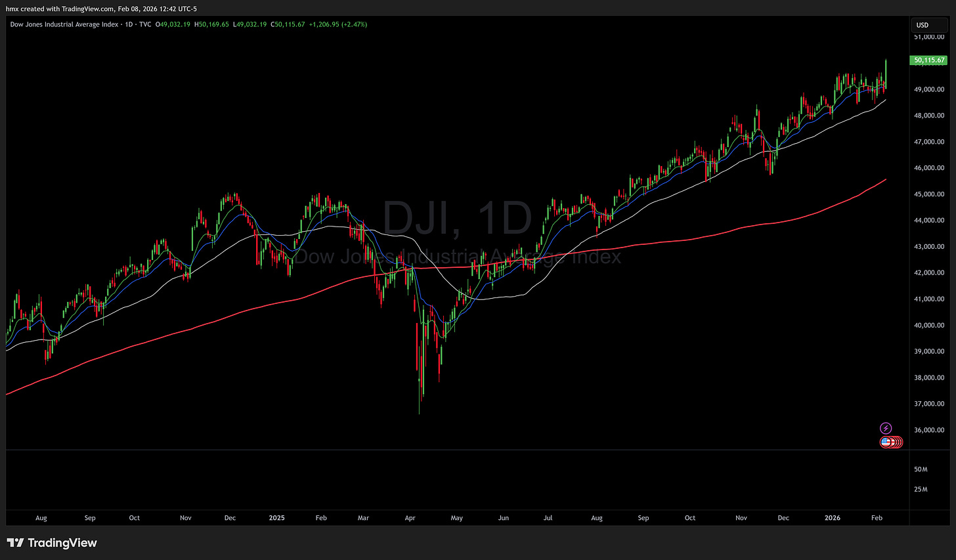
Task: Click the low value L49,032.19
Action: pyautogui.click(x=250, y=24)
